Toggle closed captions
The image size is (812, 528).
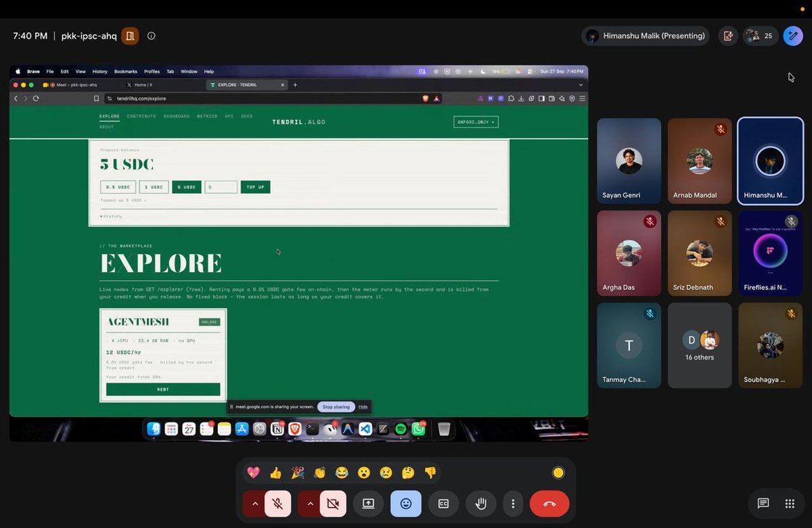(443, 504)
